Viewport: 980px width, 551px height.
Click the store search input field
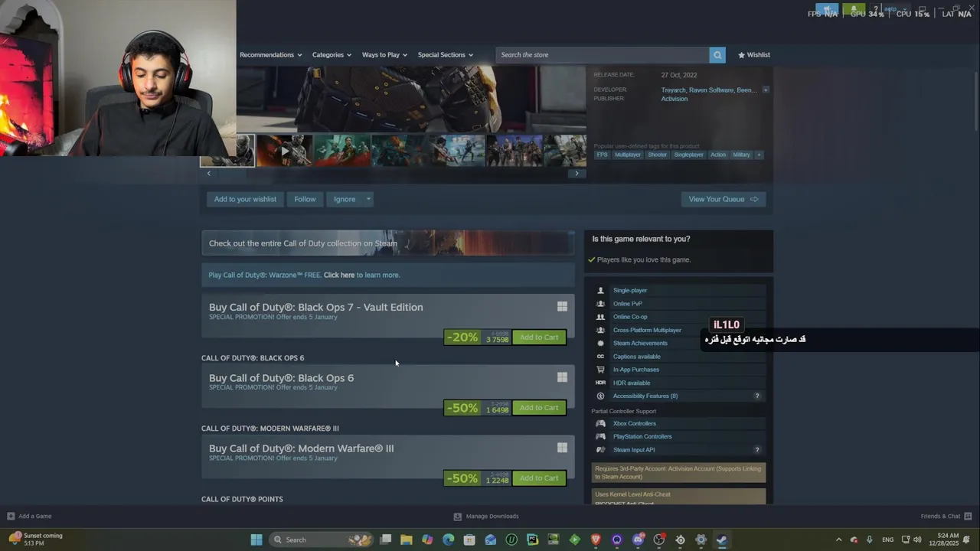[603, 55]
